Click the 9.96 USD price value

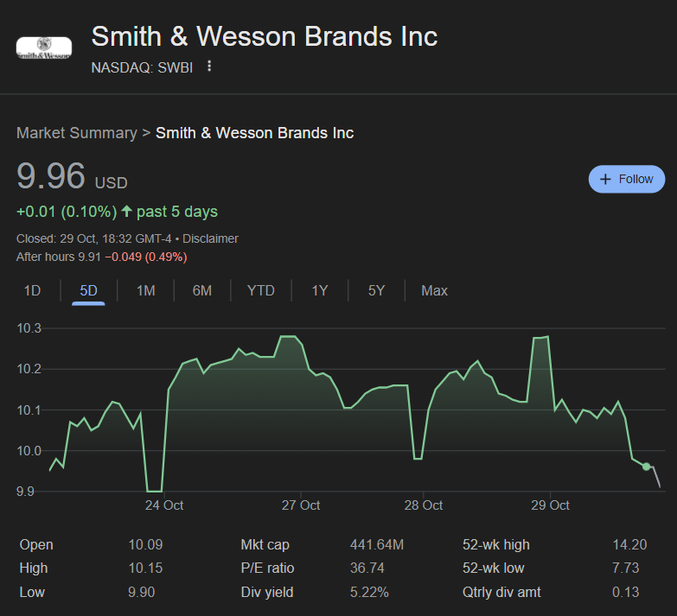(x=72, y=176)
